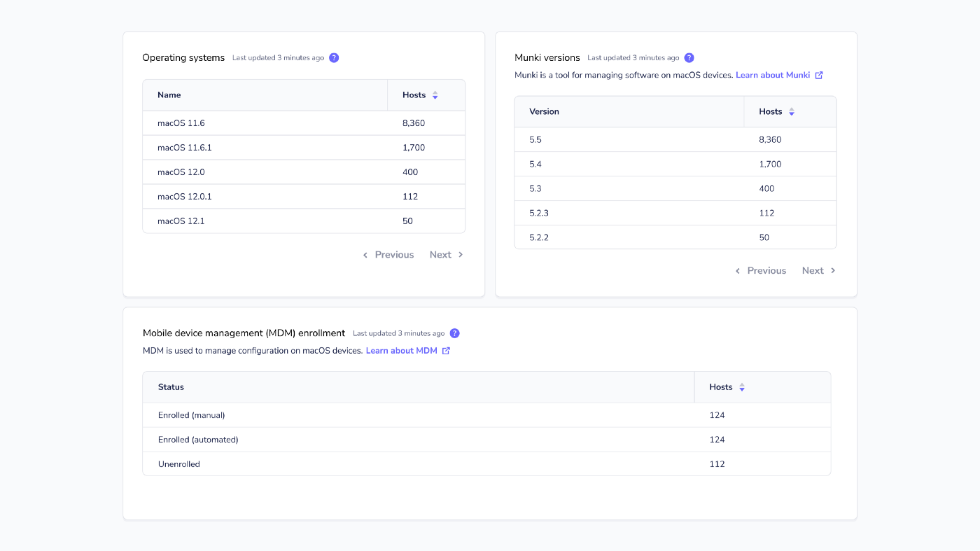
Task: Select the Enrolled (manual) status row
Action: pyautogui.click(x=486, y=415)
